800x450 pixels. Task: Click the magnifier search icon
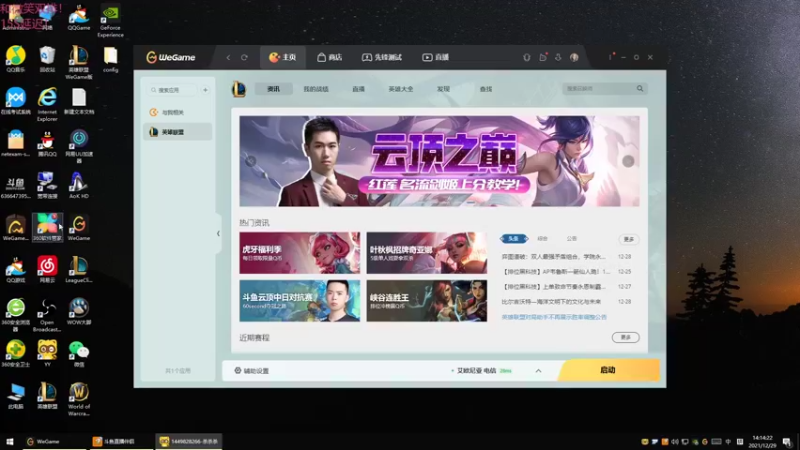[640, 89]
